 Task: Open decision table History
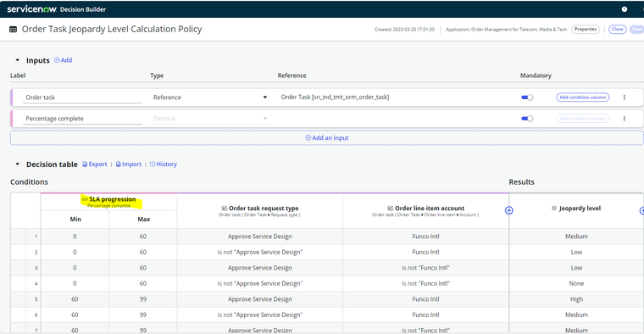click(x=163, y=164)
